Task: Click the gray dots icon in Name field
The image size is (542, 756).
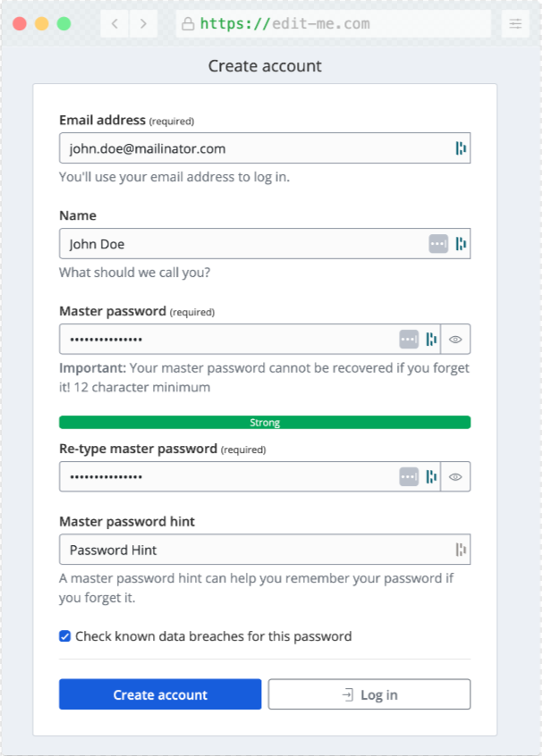Action: pyautogui.click(x=438, y=243)
